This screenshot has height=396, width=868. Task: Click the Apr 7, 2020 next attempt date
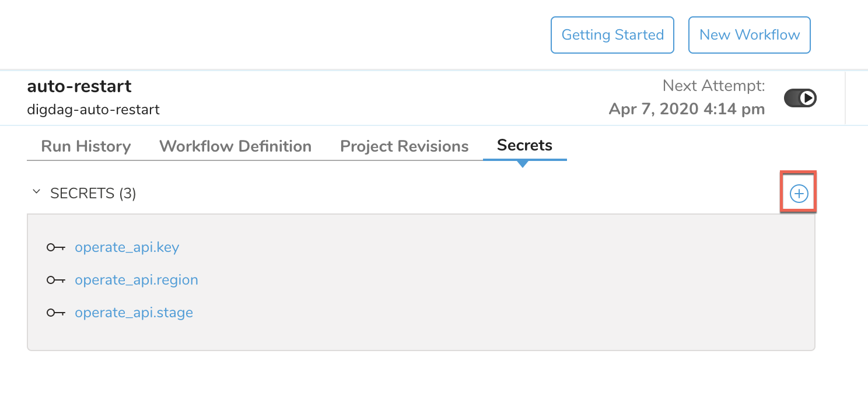[687, 109]
